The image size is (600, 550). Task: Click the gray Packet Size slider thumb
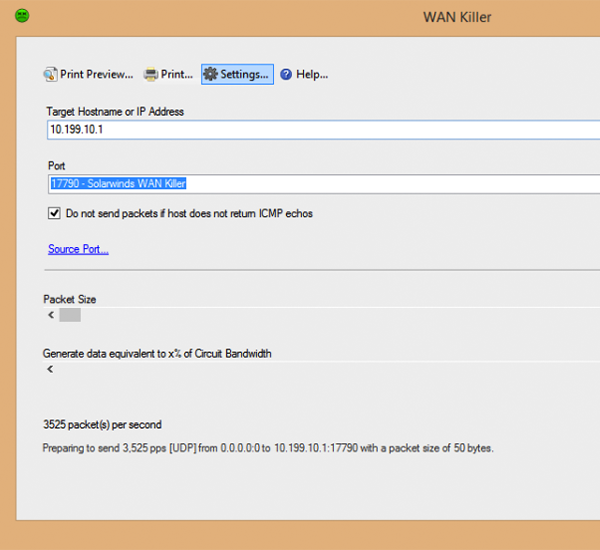pyautogui.click(x=70, y=315)
